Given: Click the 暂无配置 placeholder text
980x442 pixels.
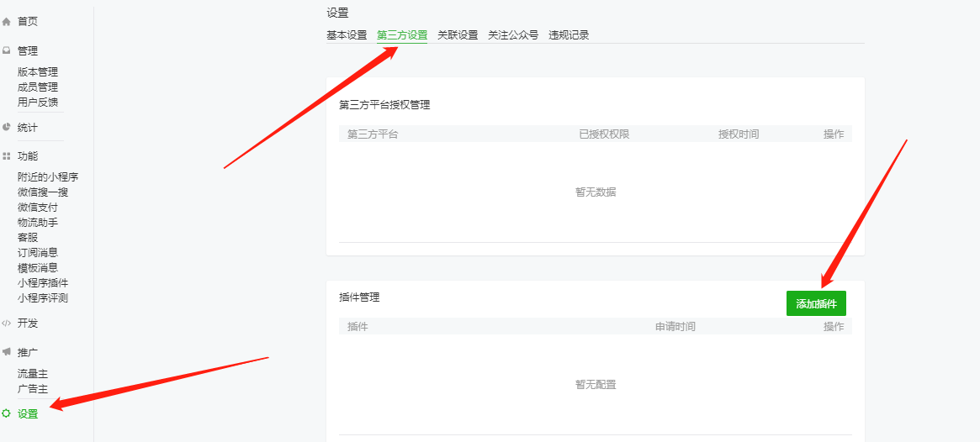Looking at the screenshot, I should pos(596,385).
